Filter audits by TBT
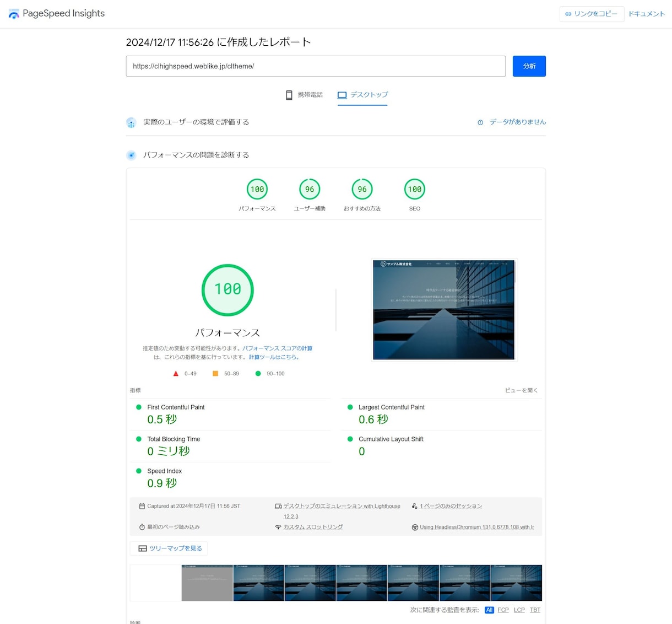The image size is (672, 624). (x=535, y=610)
